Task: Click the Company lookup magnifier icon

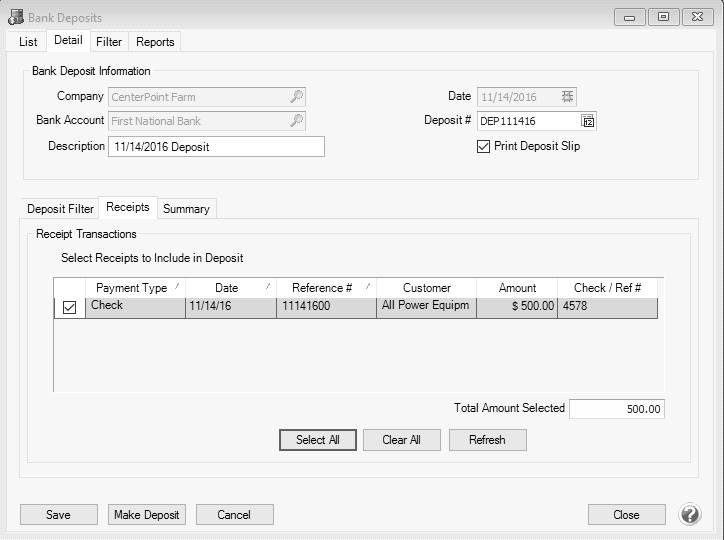Action: click(x=296, y=97)
